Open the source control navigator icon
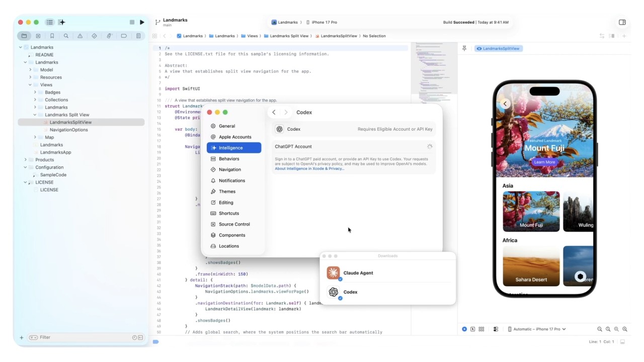 (38, 36)
